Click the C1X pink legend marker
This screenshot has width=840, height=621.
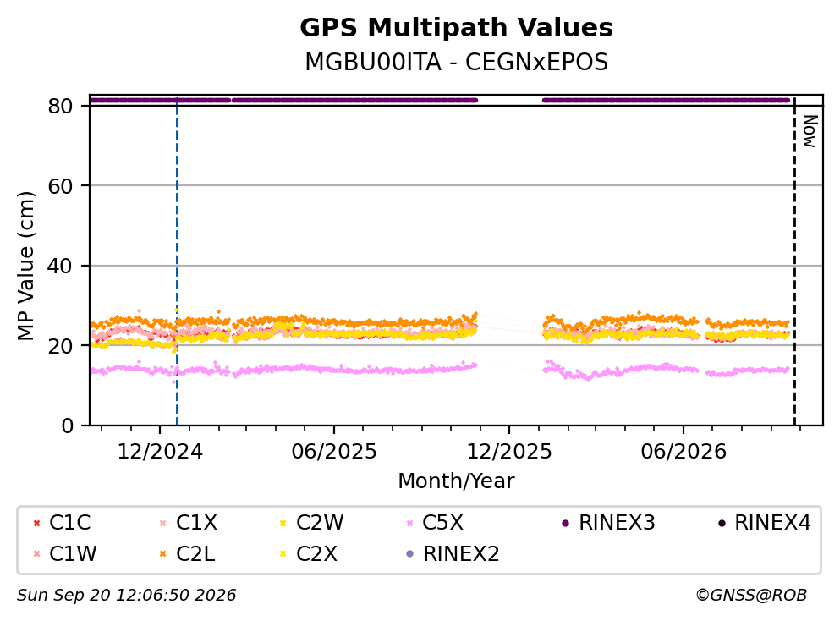pyautogui.click(x=163, y=524)
